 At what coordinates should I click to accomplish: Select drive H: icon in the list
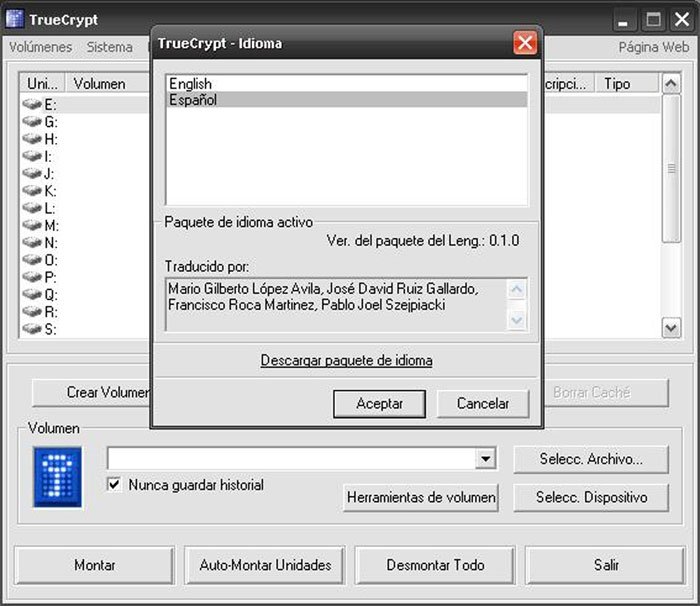[32, 139]
